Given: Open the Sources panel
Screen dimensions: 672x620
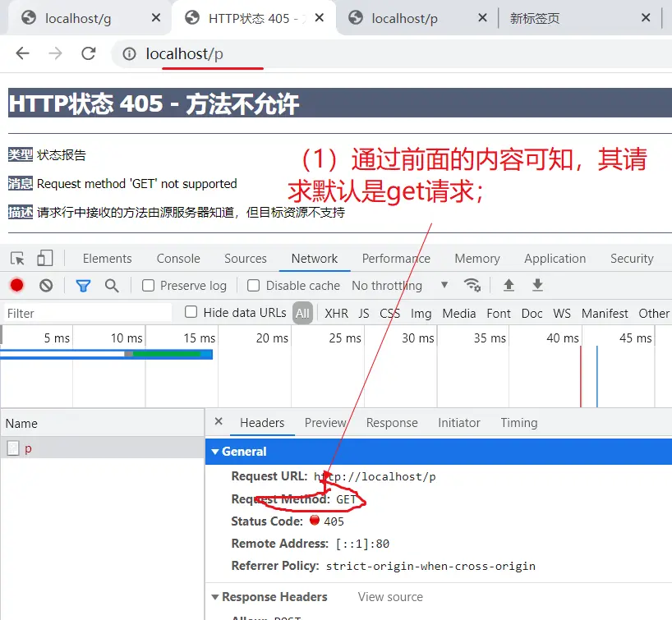Looking at the screenshot, I should 246,259.
